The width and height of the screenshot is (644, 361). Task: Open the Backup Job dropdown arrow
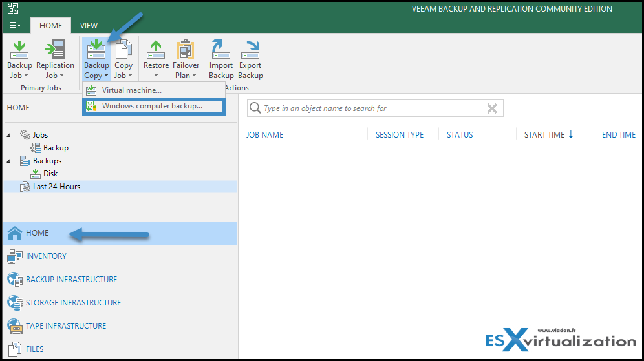coord(27,76)
